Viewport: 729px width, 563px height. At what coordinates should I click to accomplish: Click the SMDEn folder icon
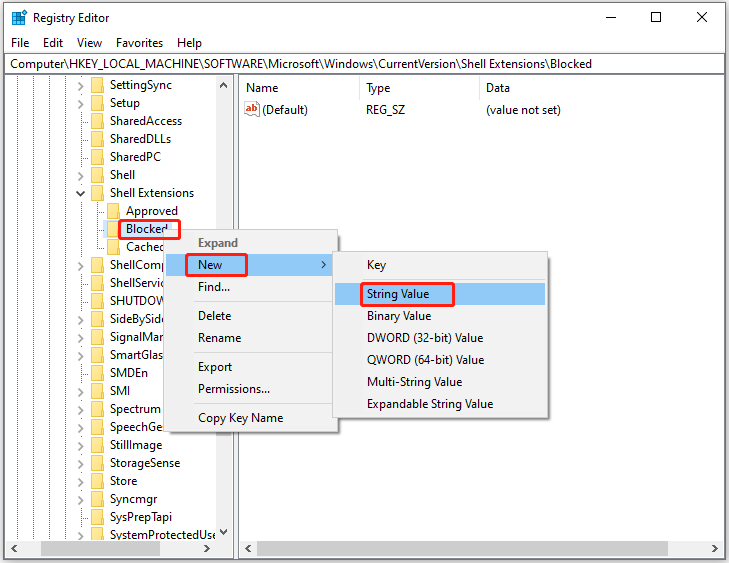point(98,373)
